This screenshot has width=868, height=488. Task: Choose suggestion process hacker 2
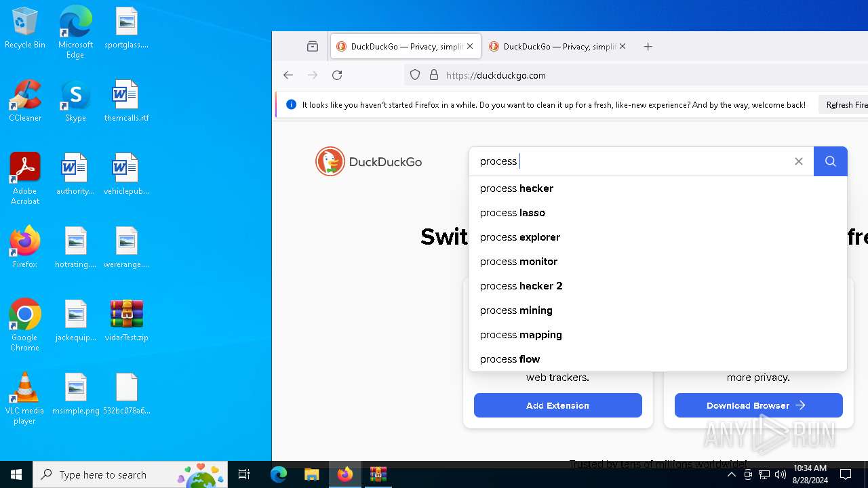click(x=658, y=286)
